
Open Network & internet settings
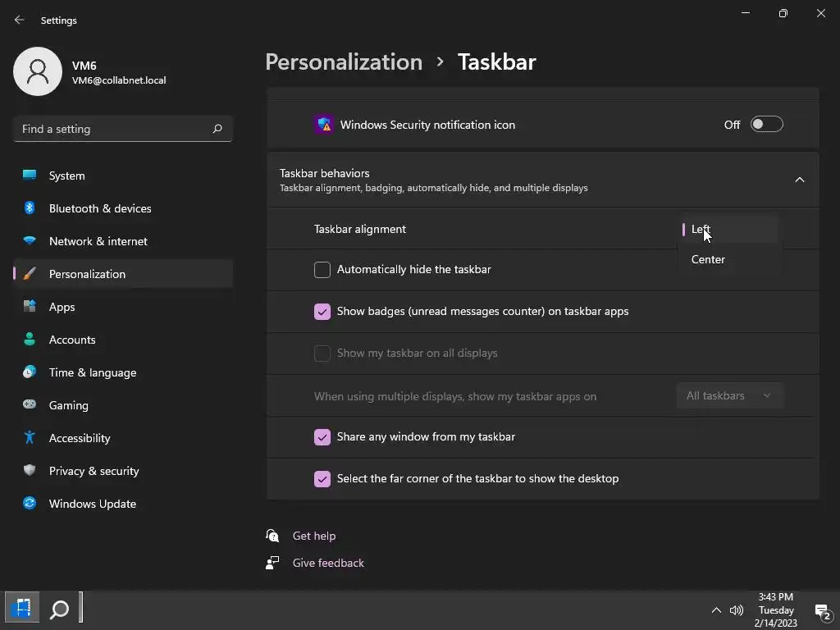click(x=123, y=241)
